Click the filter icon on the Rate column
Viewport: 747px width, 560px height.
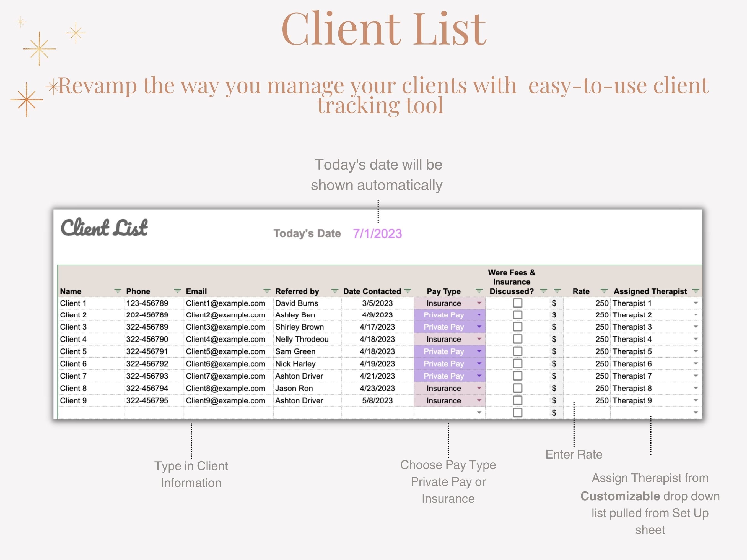coord(605,291)
